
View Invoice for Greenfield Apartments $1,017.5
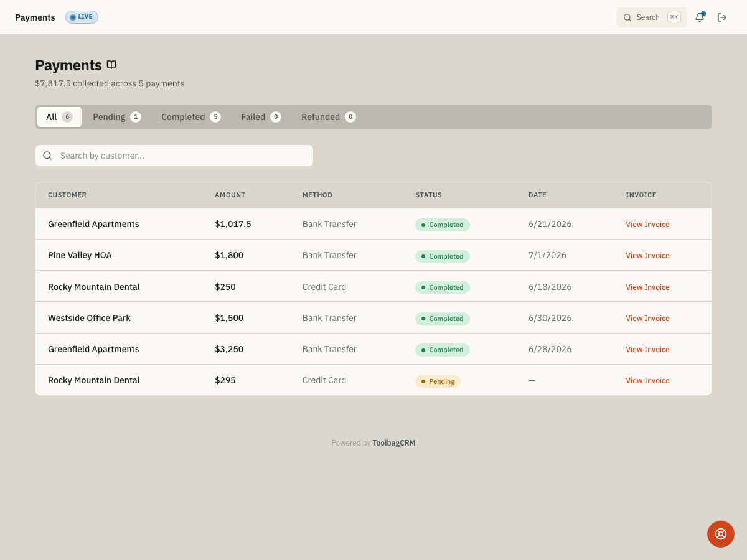pyautogui.click(x=647, y=225)
